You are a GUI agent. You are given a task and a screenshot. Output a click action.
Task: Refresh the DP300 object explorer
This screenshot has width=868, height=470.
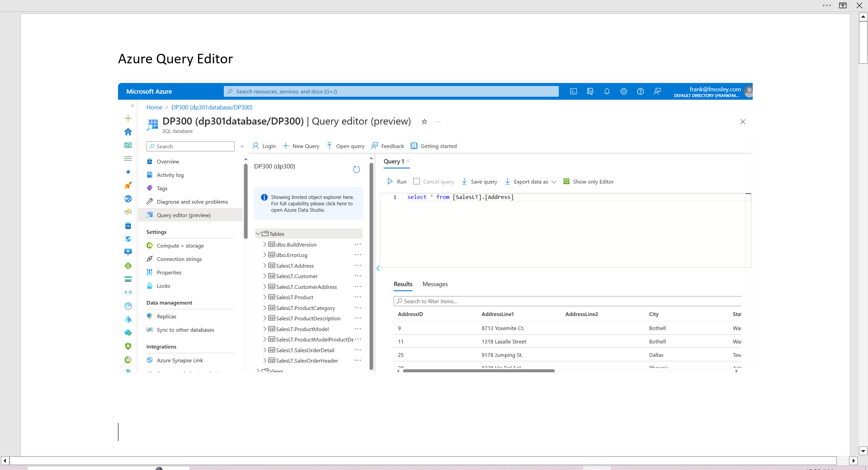click(356, 169)
